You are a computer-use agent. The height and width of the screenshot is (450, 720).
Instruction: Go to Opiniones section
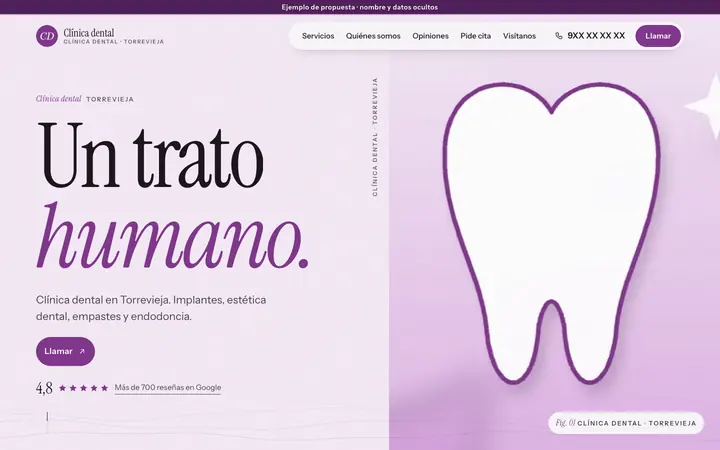tap(430, 36)
